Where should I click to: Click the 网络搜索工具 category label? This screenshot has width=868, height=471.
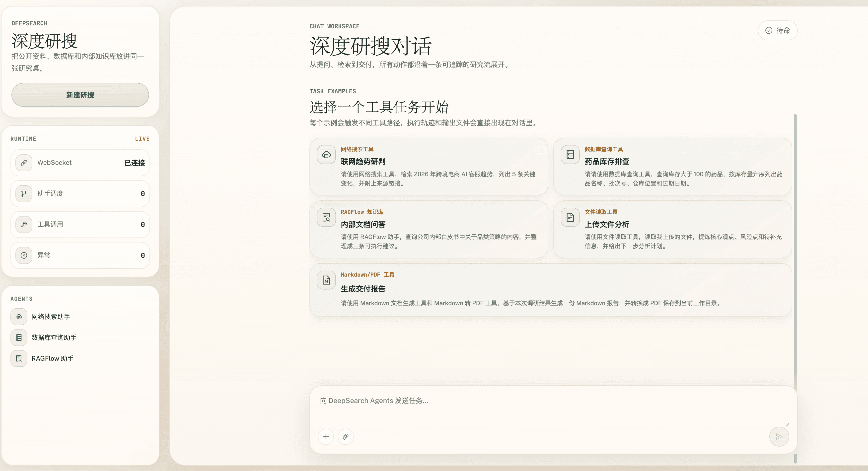357,149
